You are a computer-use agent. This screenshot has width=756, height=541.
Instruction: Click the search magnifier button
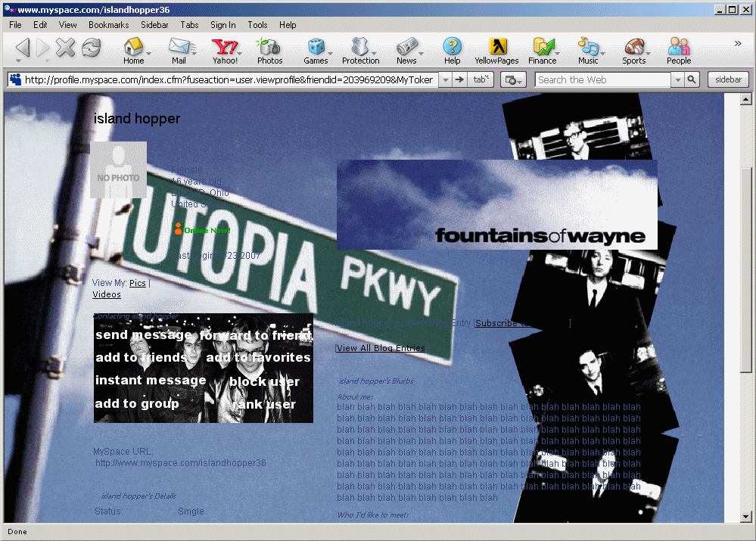click(x=692, y=79)
